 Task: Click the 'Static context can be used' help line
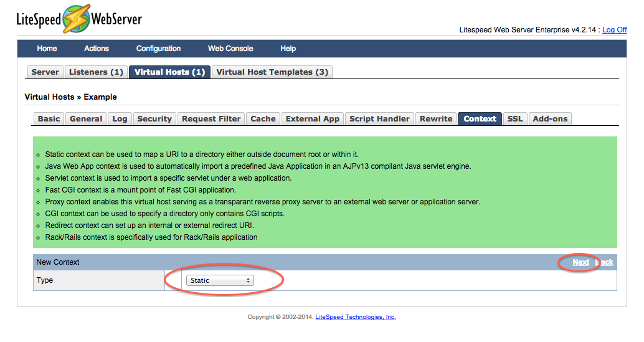(202, 154)
